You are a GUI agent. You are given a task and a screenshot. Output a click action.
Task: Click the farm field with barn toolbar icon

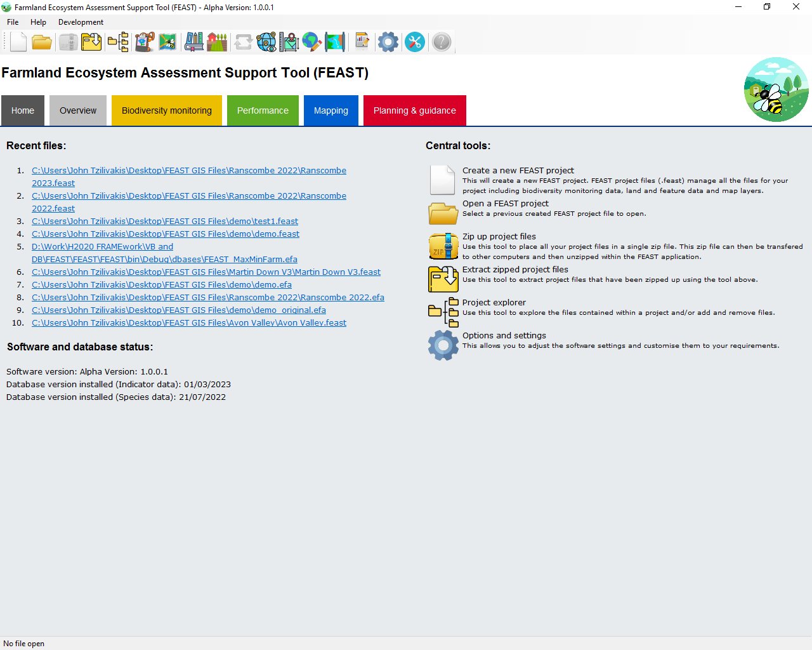pos(217,42)
